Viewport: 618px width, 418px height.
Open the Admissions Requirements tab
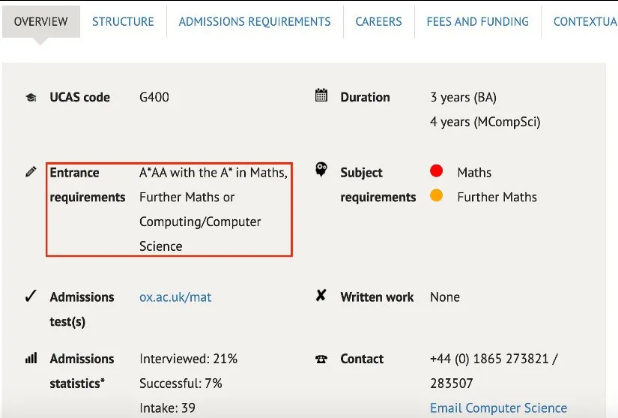[x=254, y=21]
